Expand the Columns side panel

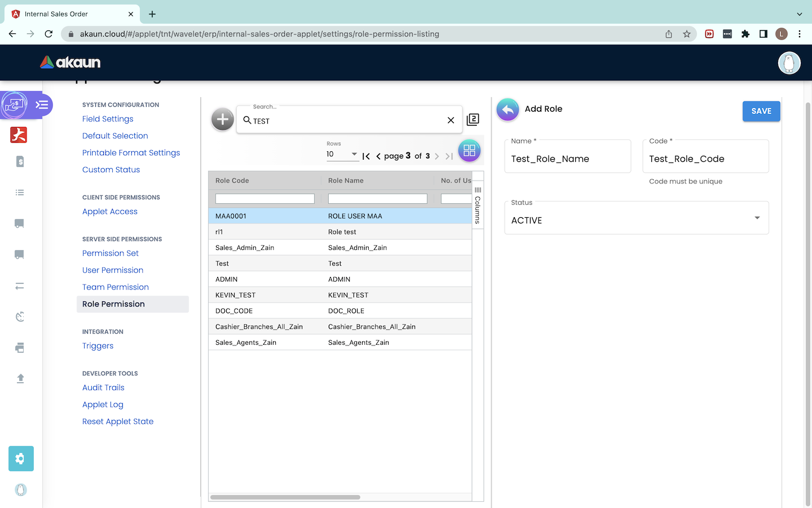[x=478, y=205]
